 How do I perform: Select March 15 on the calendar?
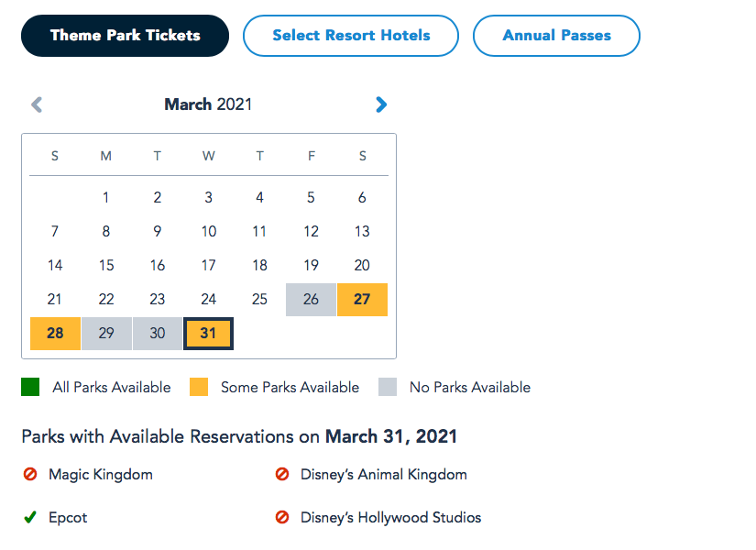tap(106, 265)
